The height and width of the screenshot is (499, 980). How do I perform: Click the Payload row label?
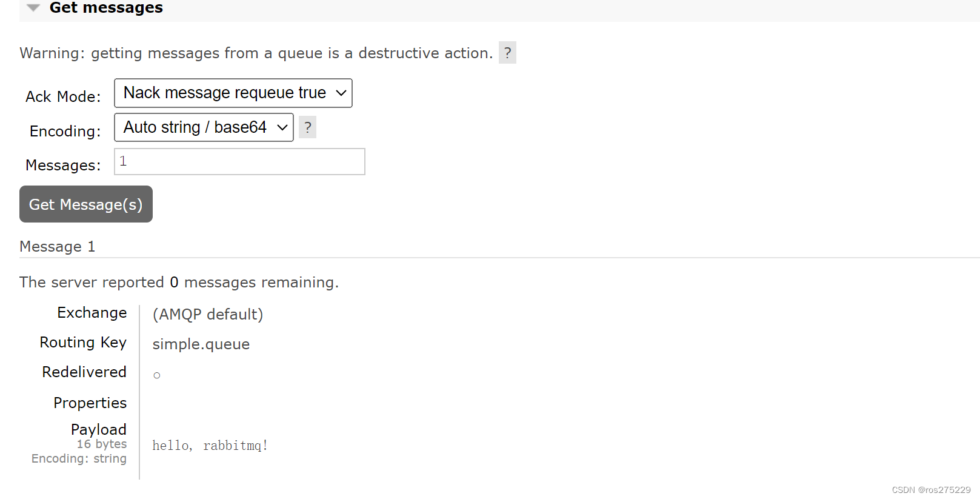(x=99, y=430)
